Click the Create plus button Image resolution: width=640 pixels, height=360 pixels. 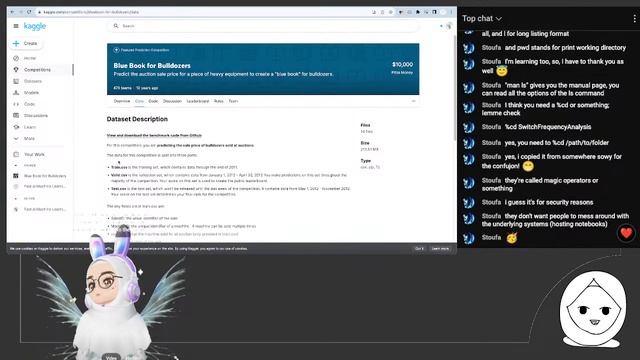point(25,43)
